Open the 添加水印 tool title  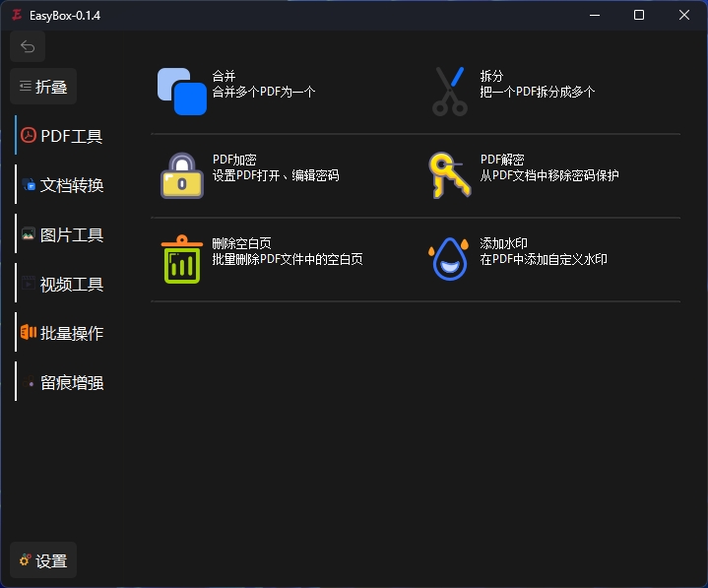click(x=503, y=243)
